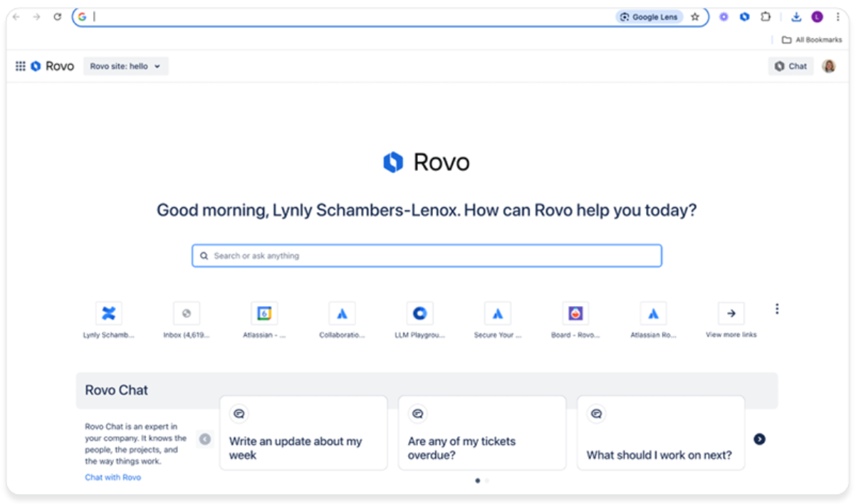Screen dimensions: 856x504
Task: Go to next Rovo Chat suggestions
Action: (x=760, y=439)
